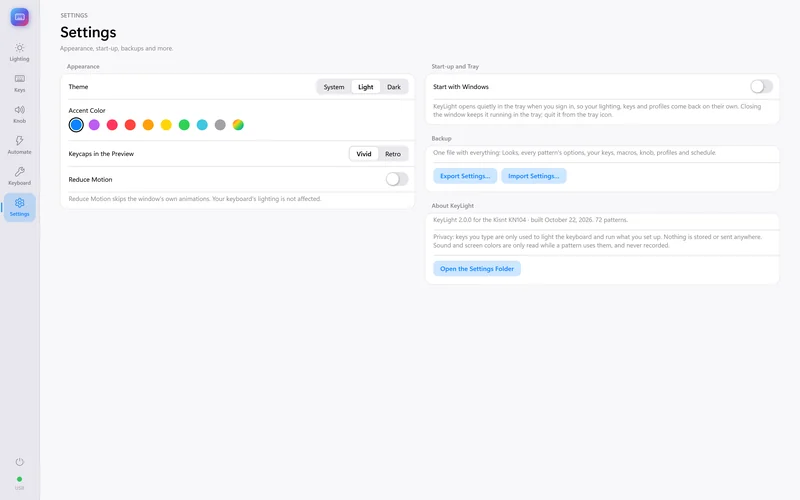
Task: Choose the System theme option
Action: point(334,87)
